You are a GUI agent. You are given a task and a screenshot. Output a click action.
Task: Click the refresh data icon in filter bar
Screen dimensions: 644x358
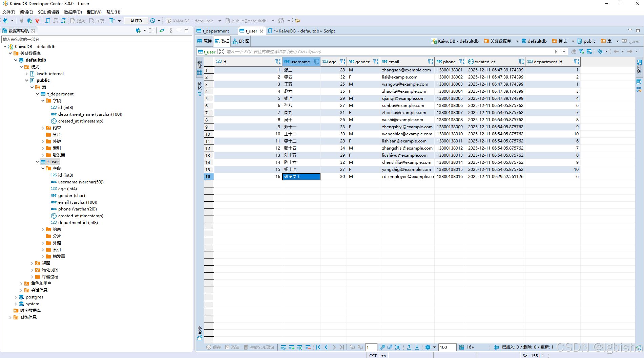[x=600, y=51]
